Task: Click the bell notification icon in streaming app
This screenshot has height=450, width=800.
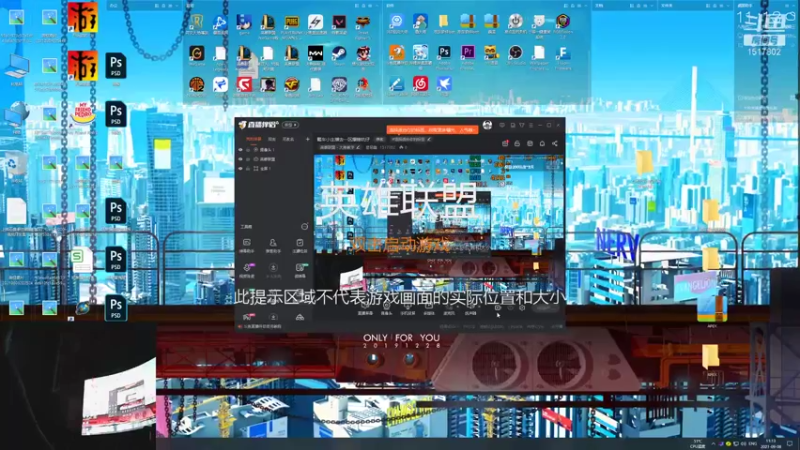Action: pos(542,144)
